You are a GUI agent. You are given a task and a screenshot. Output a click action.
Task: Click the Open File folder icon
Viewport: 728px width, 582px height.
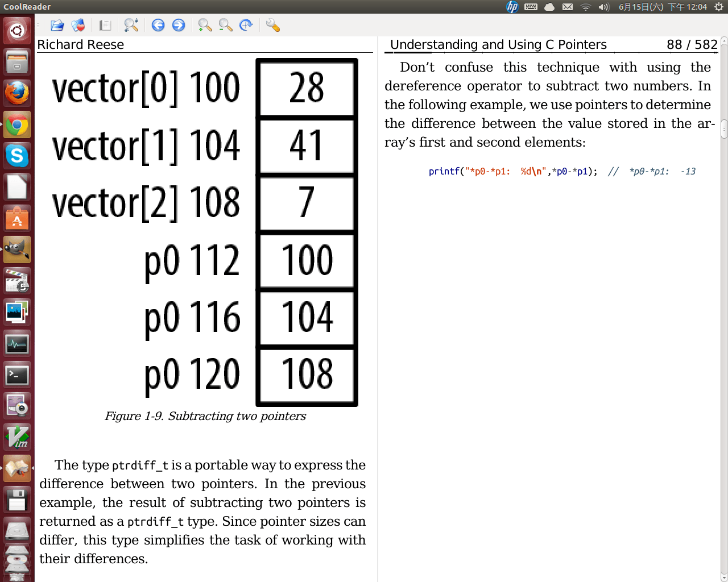(x=57, y=25)
